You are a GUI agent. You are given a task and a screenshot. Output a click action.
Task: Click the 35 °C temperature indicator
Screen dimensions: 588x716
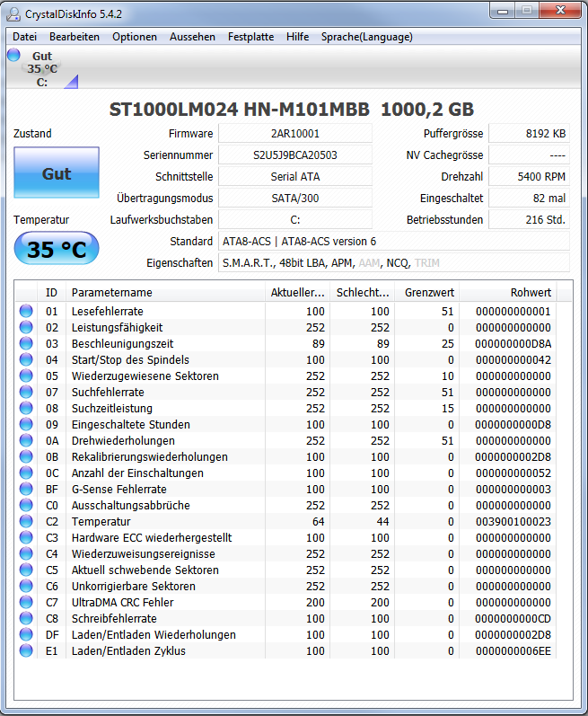57,249
